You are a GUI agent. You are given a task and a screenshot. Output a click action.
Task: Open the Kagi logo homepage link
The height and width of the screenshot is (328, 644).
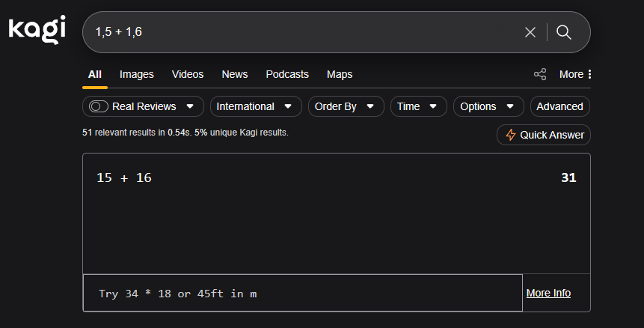[x=37, y=30]
